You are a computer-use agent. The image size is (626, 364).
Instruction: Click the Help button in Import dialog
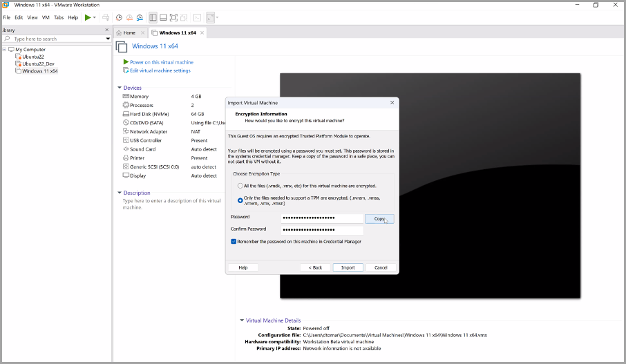[243, 268]
